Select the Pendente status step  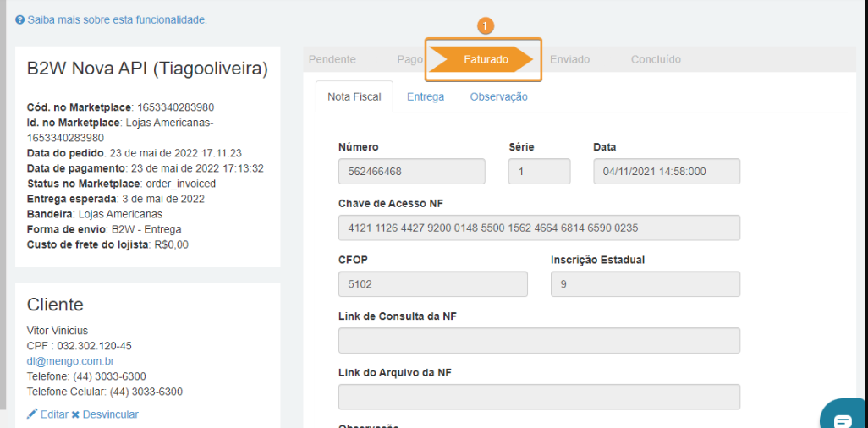(x=332, y=59)
